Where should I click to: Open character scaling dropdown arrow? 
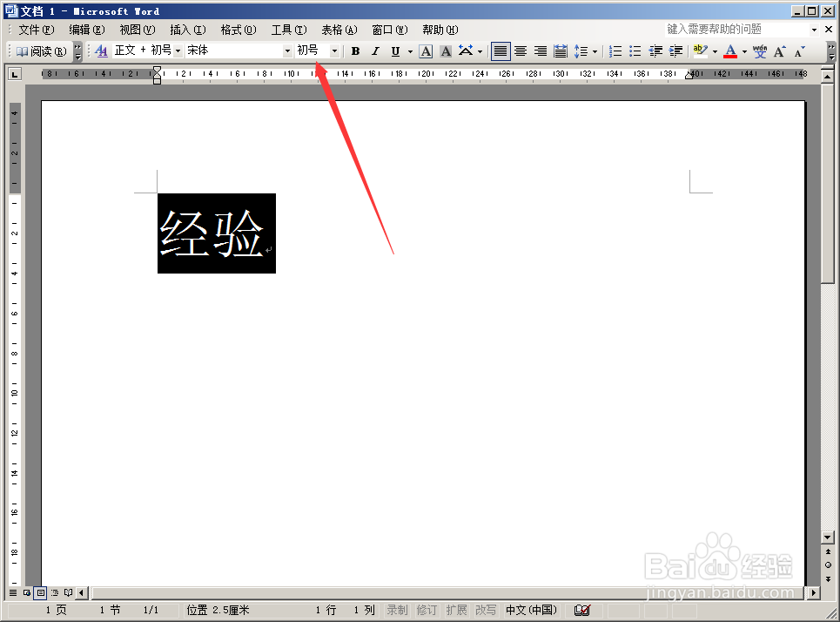pyautogui.click(x=480, y=51)
